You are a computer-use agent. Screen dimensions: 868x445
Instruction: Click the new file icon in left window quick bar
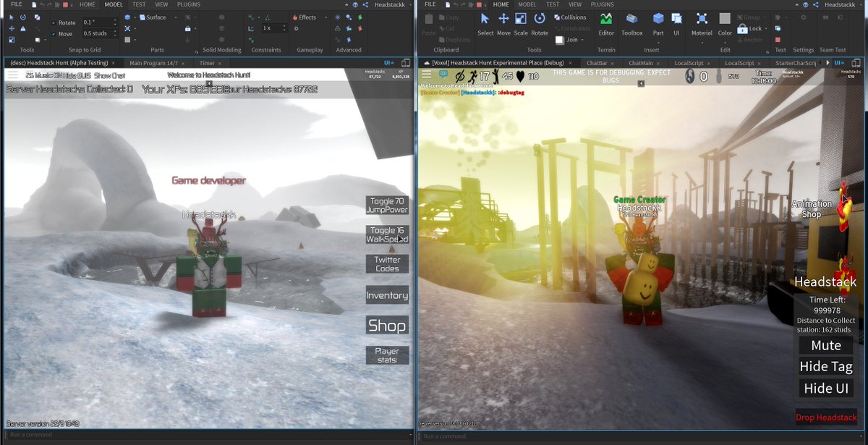[x=34, y=4]
